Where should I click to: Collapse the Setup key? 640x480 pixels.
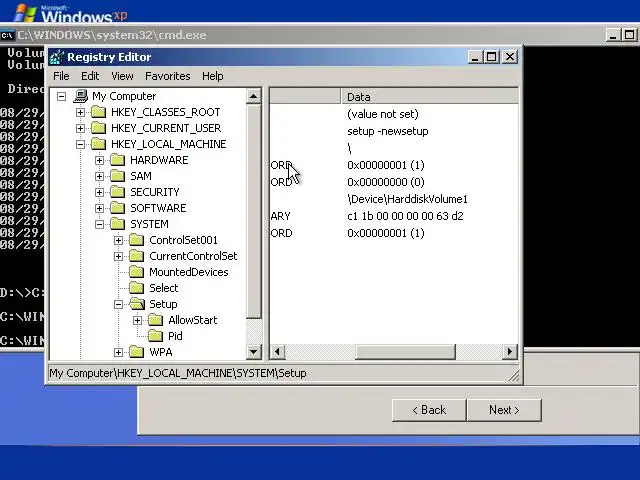[x=118, y=304]
